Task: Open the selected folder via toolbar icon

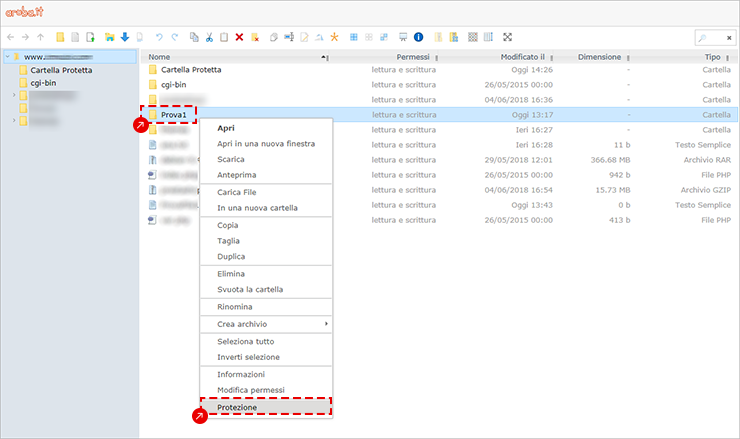Action: click(109, 37)
